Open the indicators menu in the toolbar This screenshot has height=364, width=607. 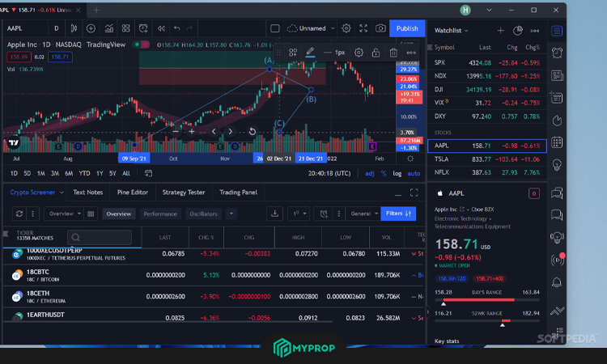click(x=108, y=28)
